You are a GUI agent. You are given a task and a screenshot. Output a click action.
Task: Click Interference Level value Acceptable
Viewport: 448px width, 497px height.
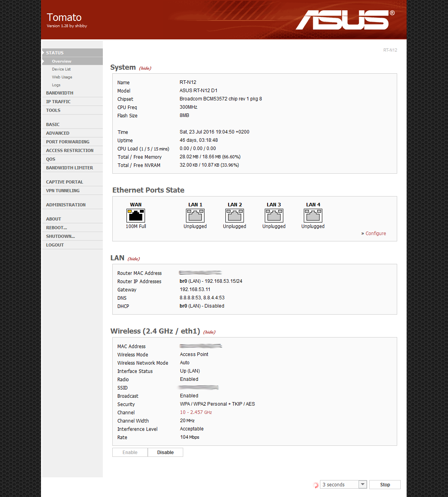click(192, 429)
